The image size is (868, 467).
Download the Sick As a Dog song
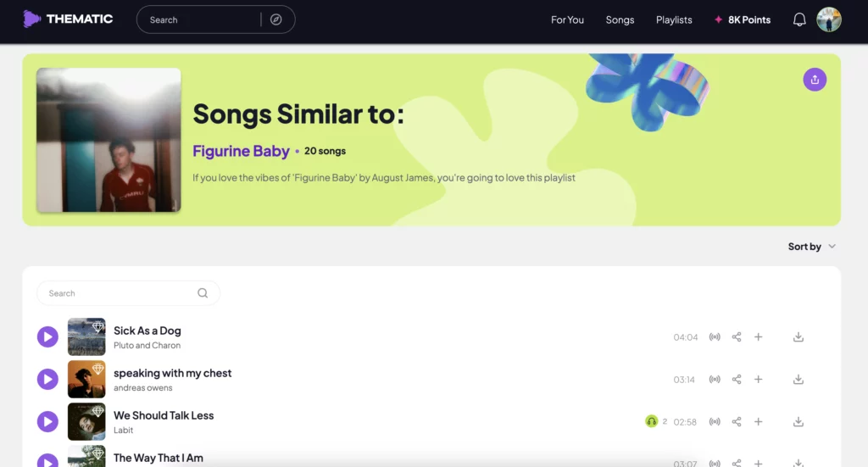click(798, 337)
